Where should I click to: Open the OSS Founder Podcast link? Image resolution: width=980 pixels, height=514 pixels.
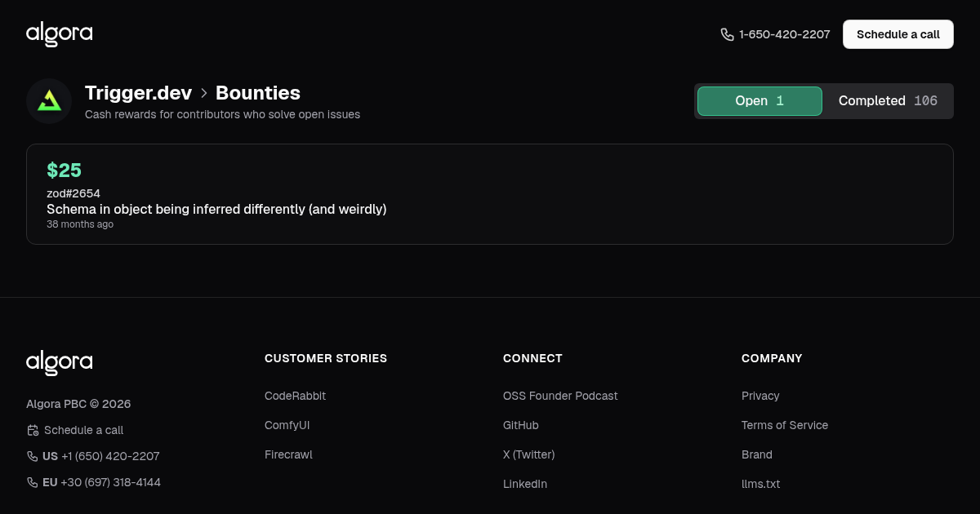click(560, 396)
